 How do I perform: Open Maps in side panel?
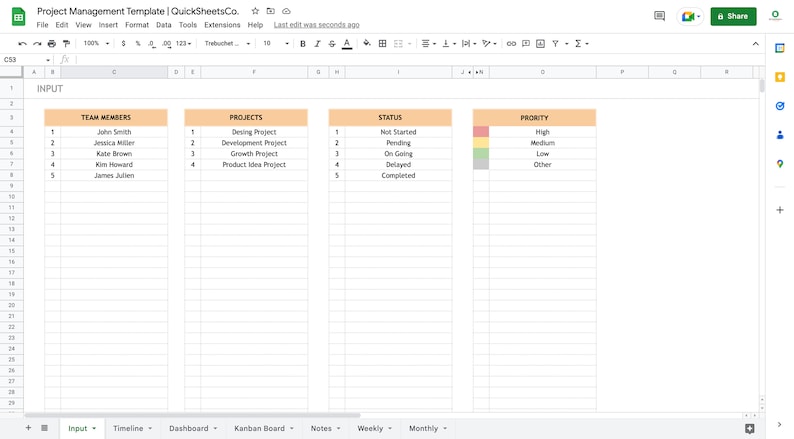tap(780, 164)
